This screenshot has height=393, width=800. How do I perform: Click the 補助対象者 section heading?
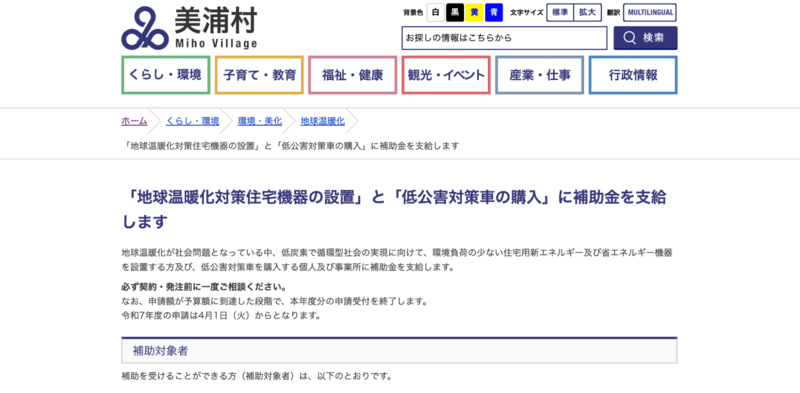click(399, 351)
